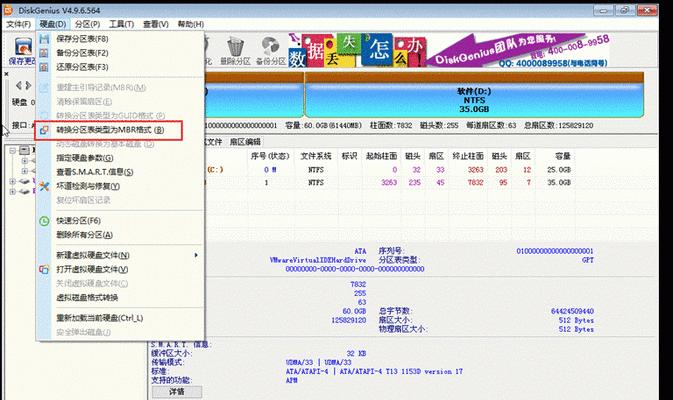Screen dimensions: 673x400
Task: Open the 工具(T) menu
Action: pos(121,24)
